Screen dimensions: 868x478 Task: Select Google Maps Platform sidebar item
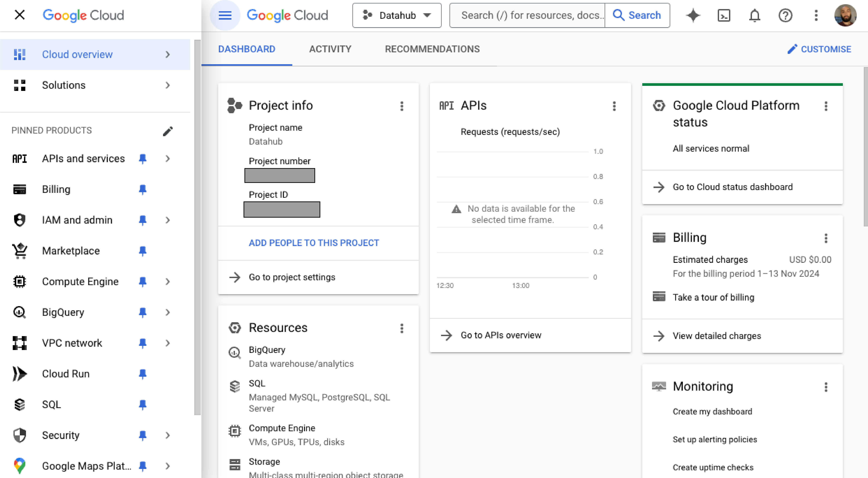[x=95, y=466]
